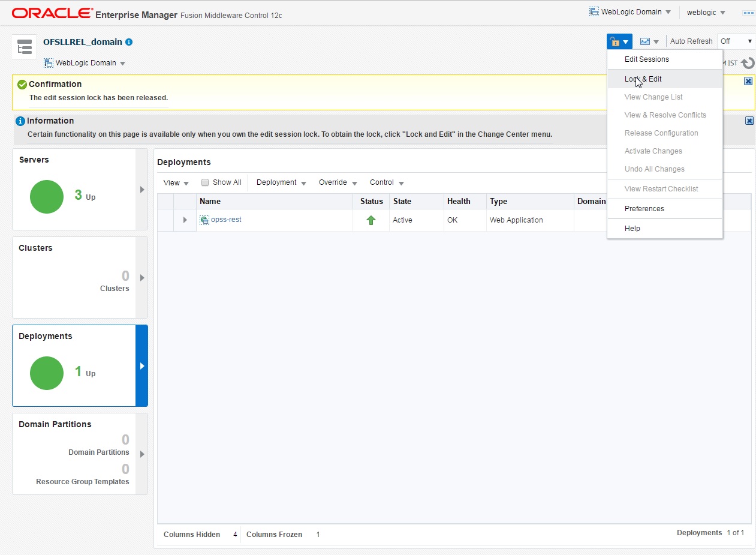Click the refresh page arrow icon
This screenshot has width=756, height=555.
[x=748, y=63]
